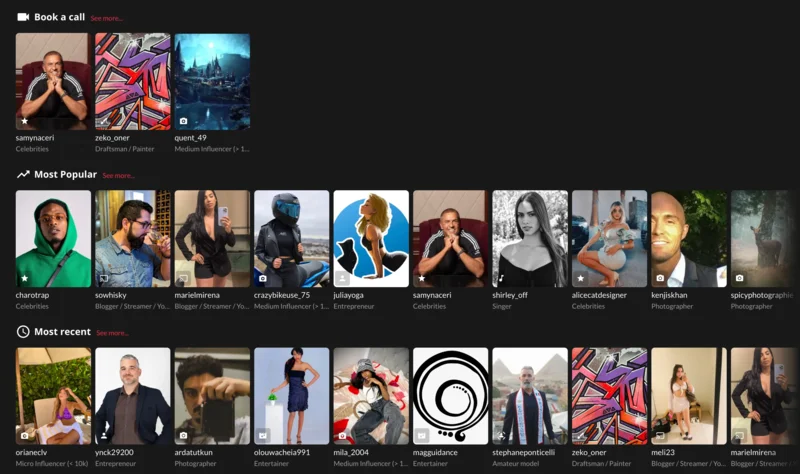Click the person badge on juliayoga card
Screen dimensions: 800x474
click(342, 278)
